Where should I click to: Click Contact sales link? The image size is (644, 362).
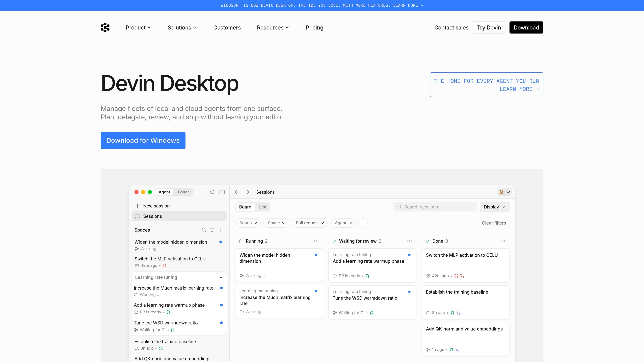click(451, 27)
